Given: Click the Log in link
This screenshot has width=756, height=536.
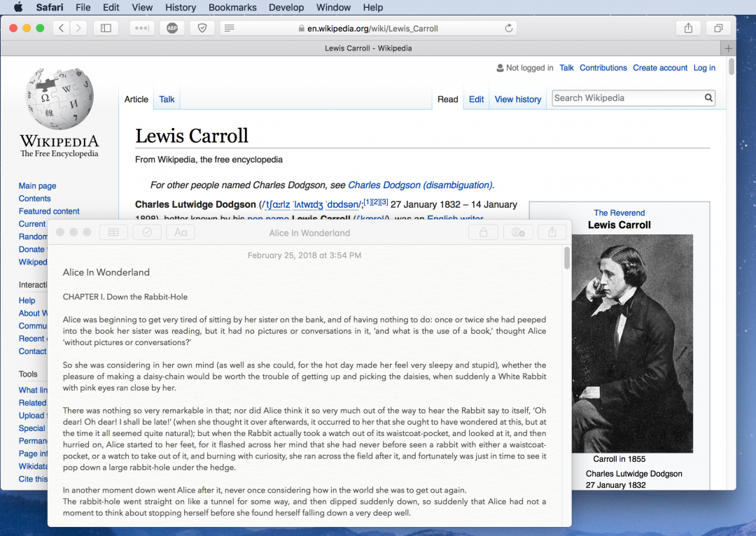Looking at the screenshot, I should [x=704, y=68].
